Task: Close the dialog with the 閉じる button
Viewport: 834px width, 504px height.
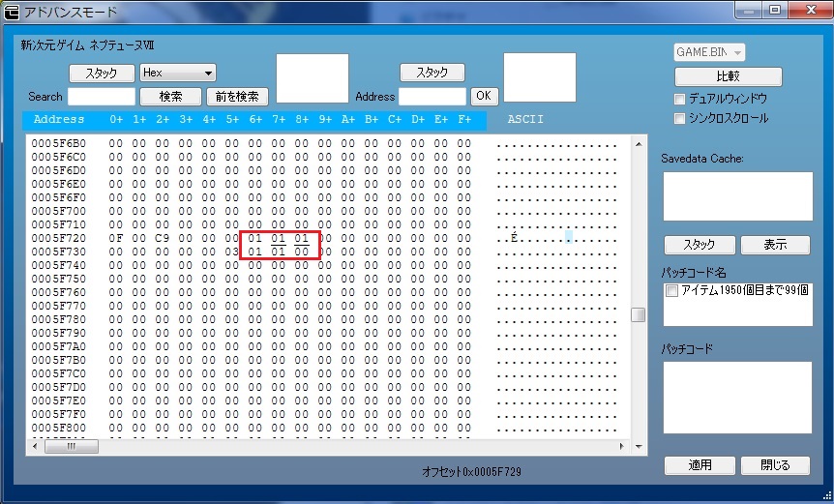Action: (775, 465)
